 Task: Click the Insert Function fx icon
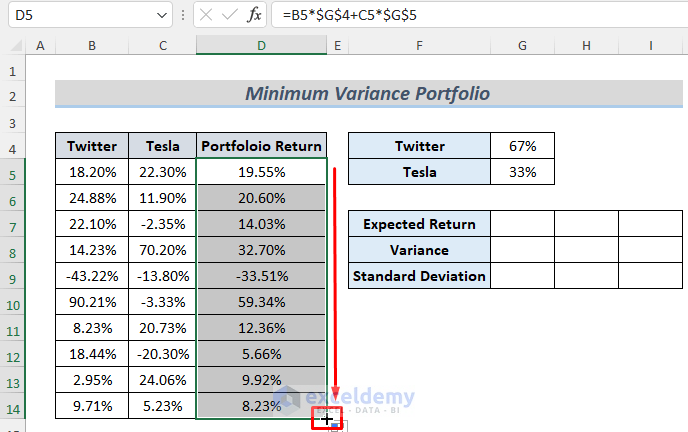[255, 15]
